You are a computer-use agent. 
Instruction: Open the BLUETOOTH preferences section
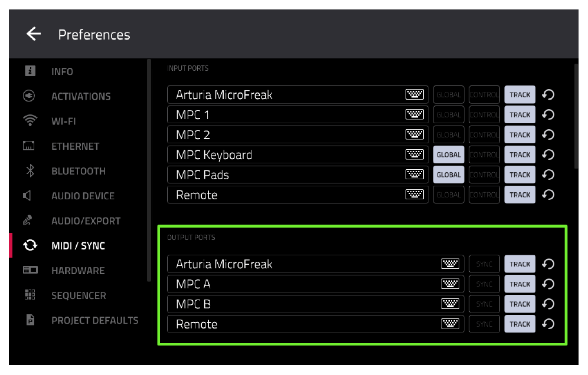point(64,171)
